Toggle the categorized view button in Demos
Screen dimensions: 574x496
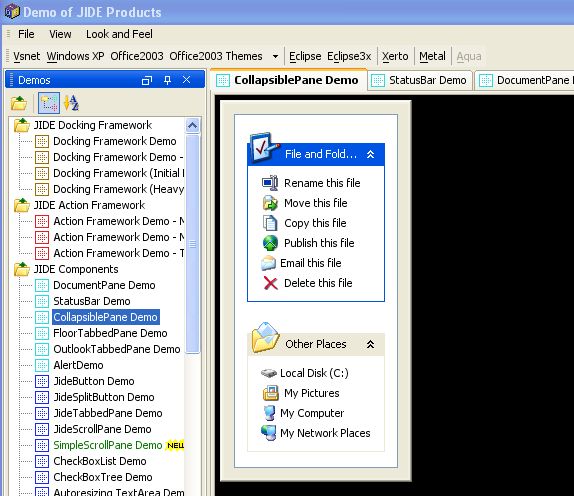[x=49, y=103]
